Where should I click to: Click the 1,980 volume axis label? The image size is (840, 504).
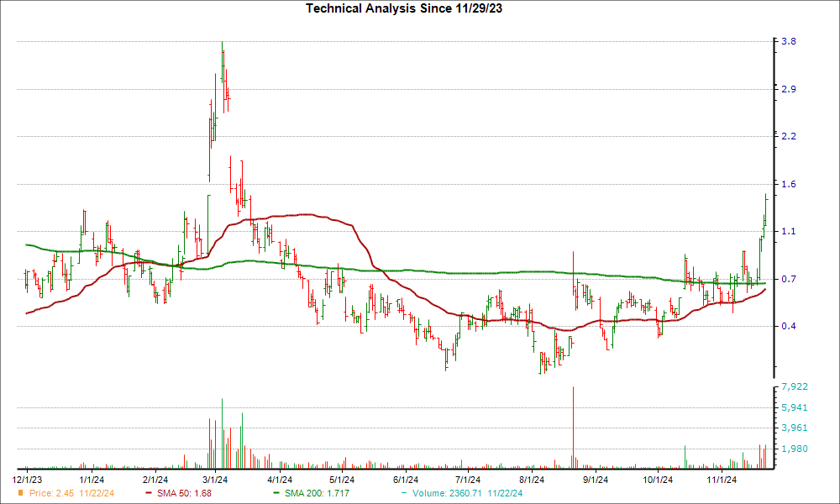click(795, 449)
